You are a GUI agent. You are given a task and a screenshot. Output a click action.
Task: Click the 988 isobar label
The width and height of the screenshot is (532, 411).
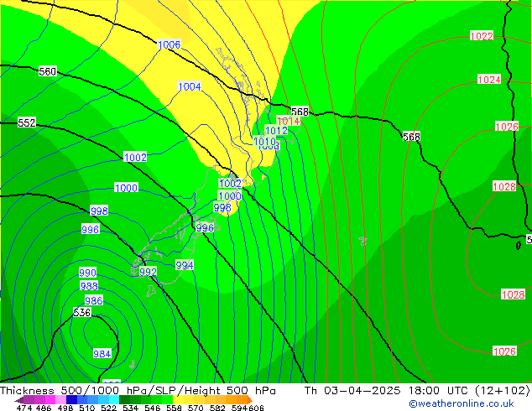point(89,286)
